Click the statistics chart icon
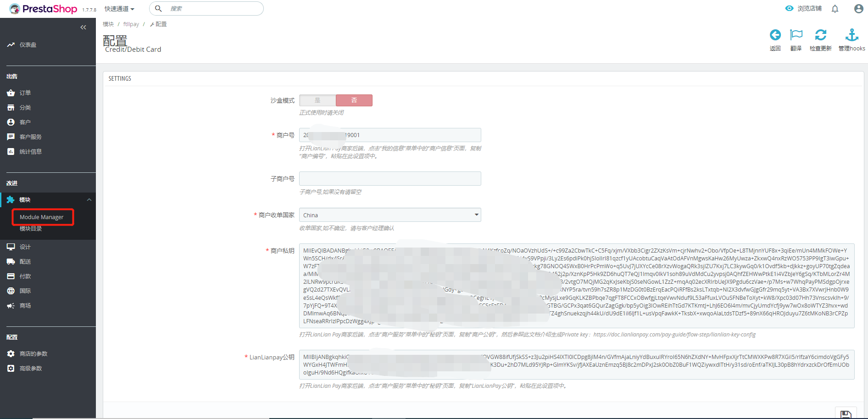The image size is (868, 419). (x=11, y=152)
